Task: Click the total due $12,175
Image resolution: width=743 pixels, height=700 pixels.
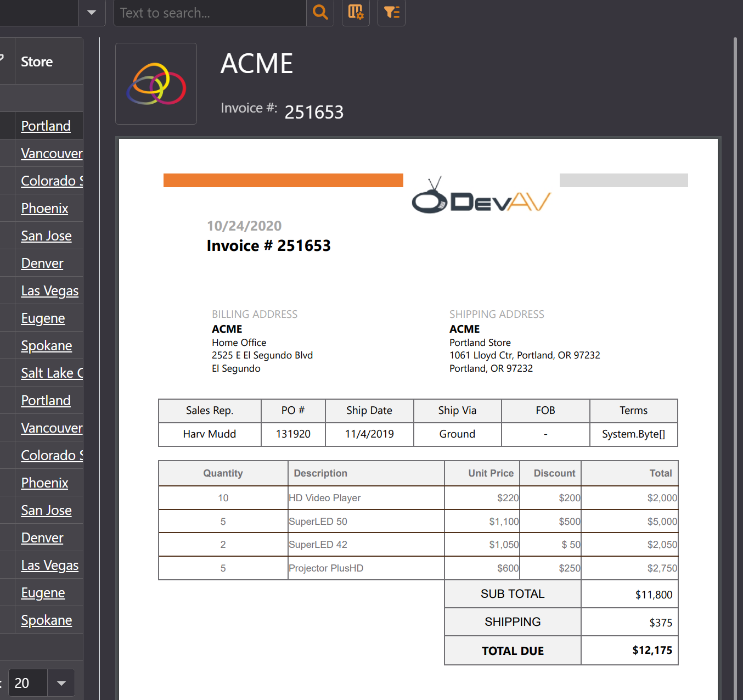Action: [x=652, y=651]
